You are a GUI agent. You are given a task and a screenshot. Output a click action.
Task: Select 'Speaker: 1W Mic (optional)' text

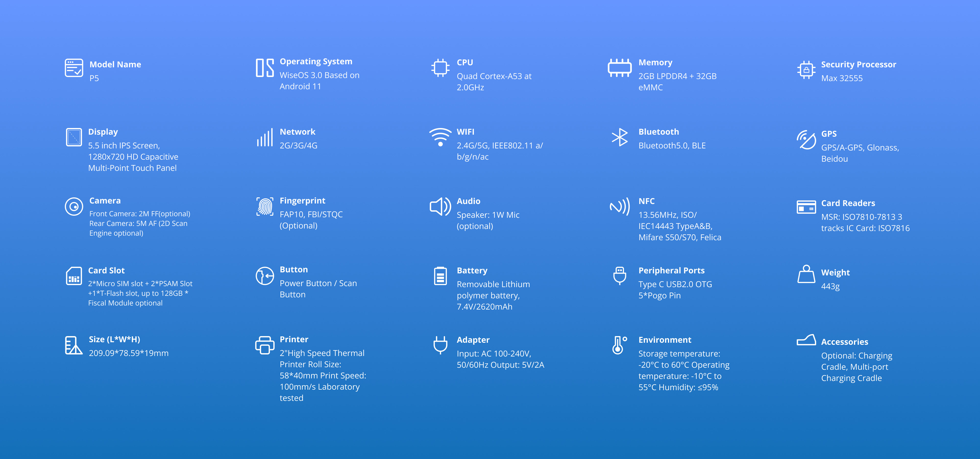[488, 220]
